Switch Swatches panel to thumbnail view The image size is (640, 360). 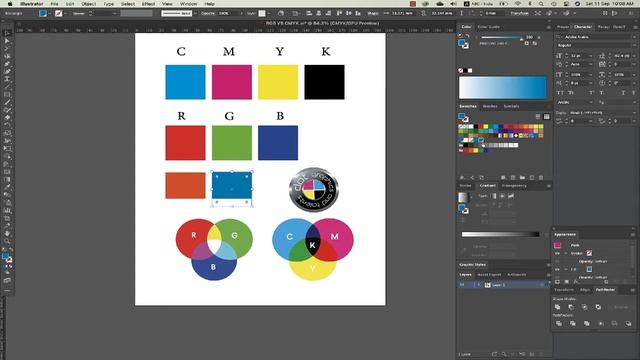(547, 117)
